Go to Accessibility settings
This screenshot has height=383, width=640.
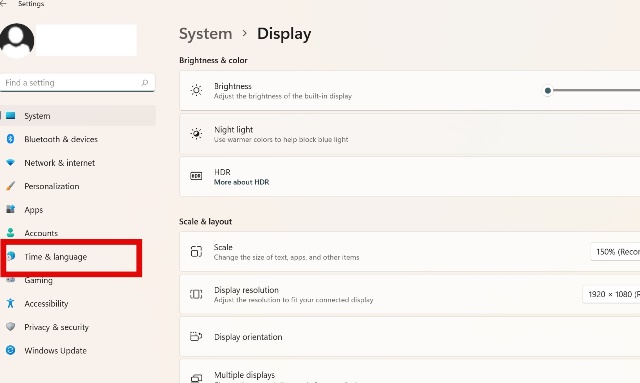(x=78, y=303)
